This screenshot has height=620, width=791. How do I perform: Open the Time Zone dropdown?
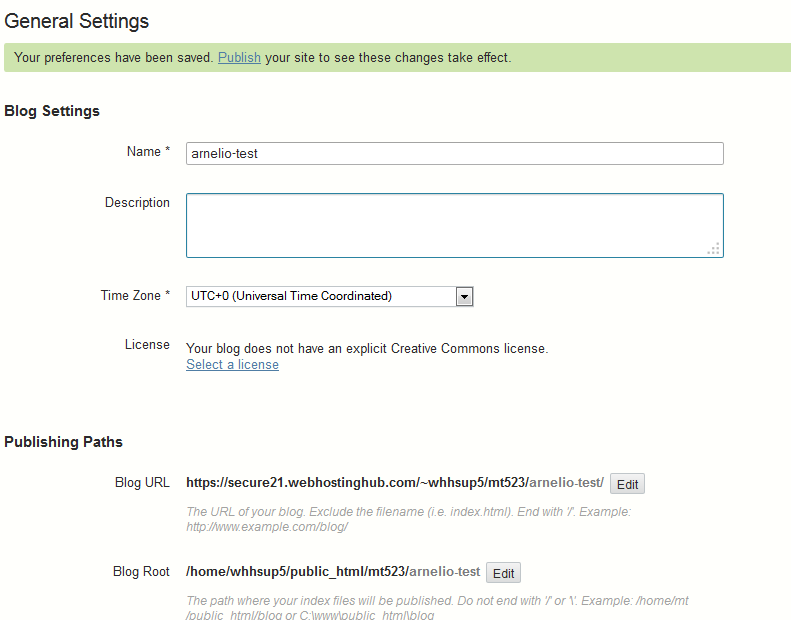pos(463,296)
